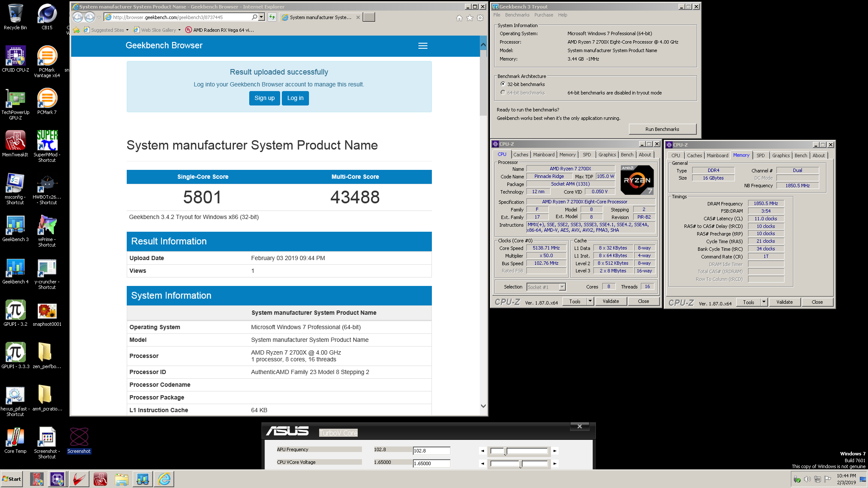Click the APU Frequency value input field
Viewport: 868px width, 488px height.
(x=431, y=451)
